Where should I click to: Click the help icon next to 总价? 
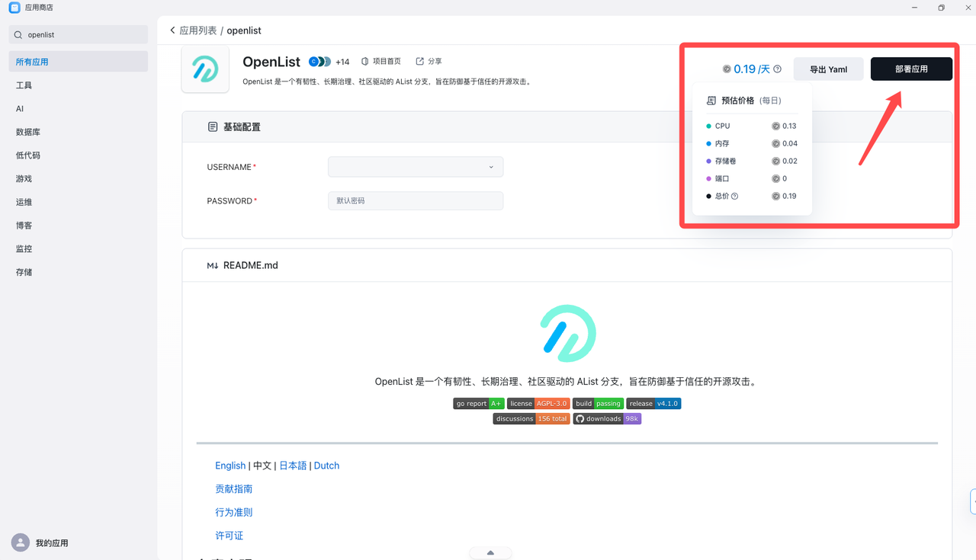click(x=735, y=197)
